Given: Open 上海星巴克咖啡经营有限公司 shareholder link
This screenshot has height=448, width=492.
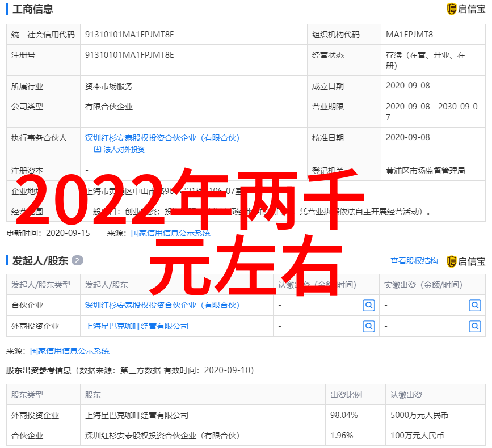Looking at the screenshot, I should pos(137,326).
